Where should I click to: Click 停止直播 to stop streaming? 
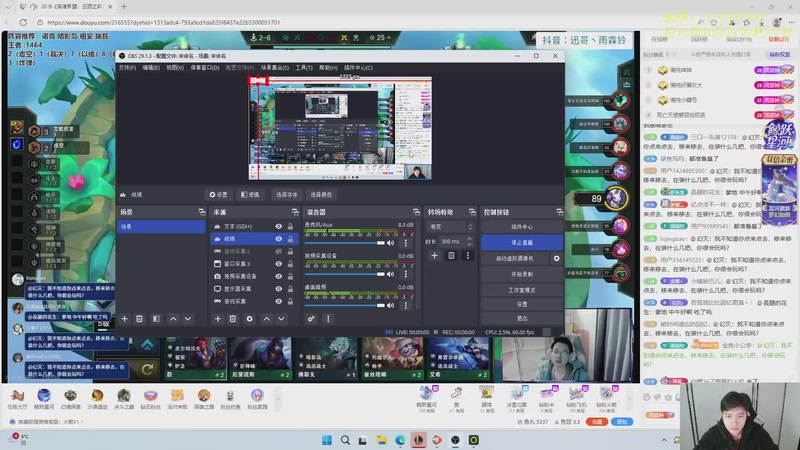click(521, 243)
